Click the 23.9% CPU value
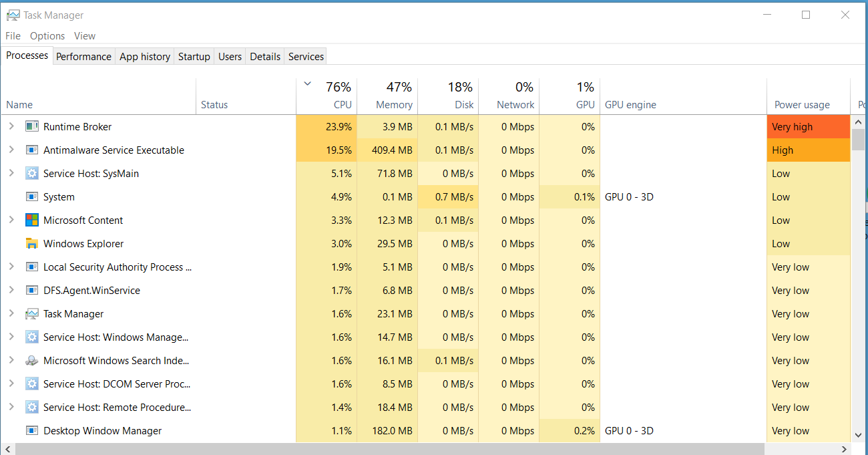The height and width of the screenshot is (455, 868). (339, 126)
